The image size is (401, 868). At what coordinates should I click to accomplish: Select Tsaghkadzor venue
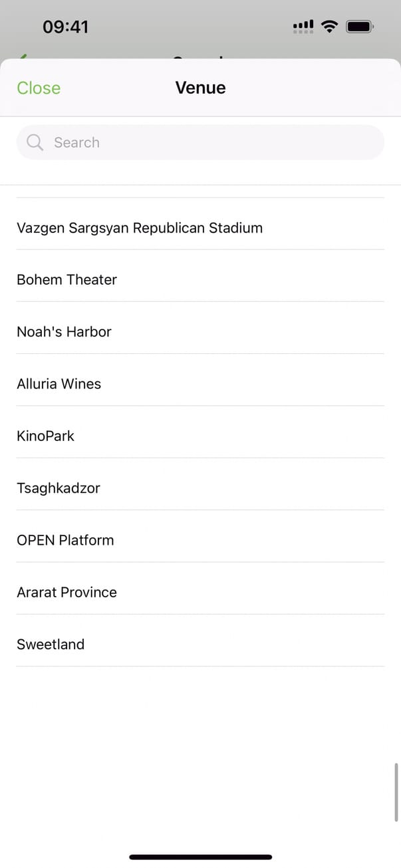[59, 488]
